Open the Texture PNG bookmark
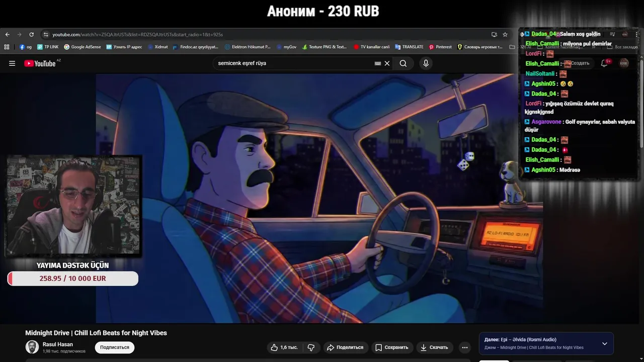Image resolution: width=644 pixels, height=362 pixels. tap(325, 47)
